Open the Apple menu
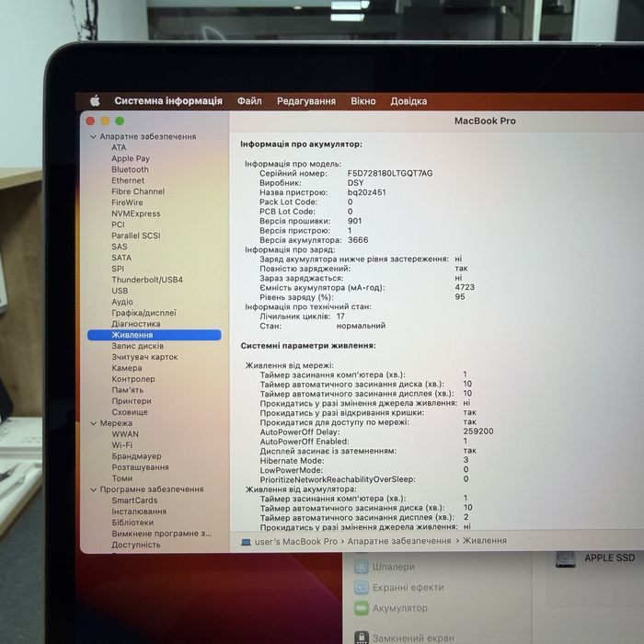 pos(95,100)
